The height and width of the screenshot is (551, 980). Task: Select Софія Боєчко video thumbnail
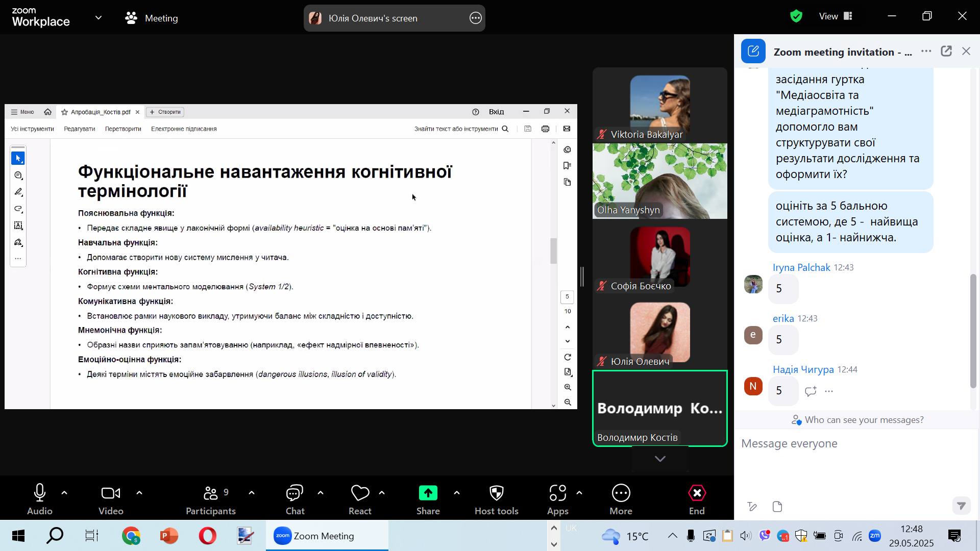[660, 257]
